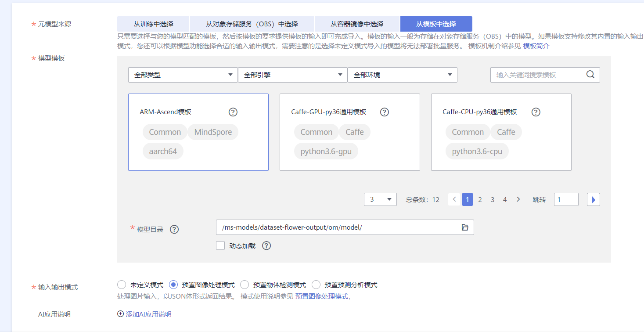Click Common tag in Caffe-CPU card

pyautogui.click(x=468, y=132)
